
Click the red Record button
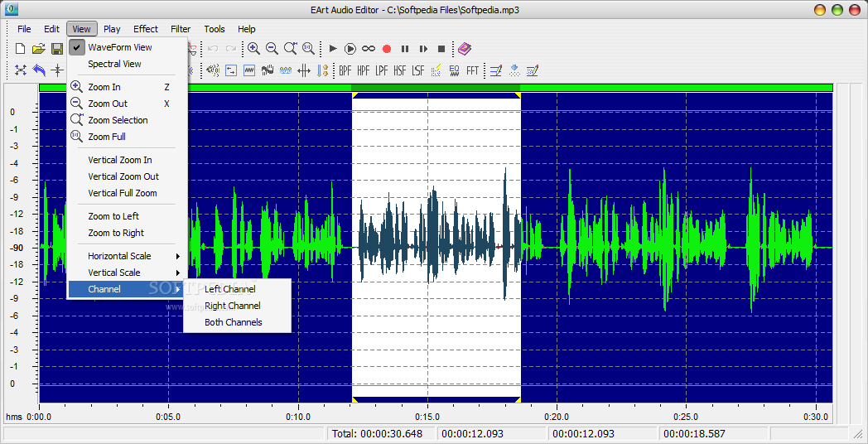pyautogui.click(x=387, y=49)
